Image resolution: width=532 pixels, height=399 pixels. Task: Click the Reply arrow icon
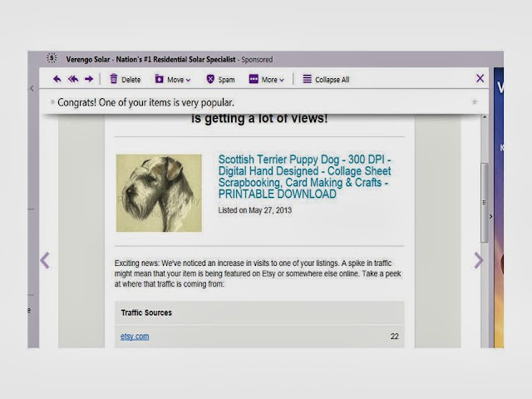[57, 80]
